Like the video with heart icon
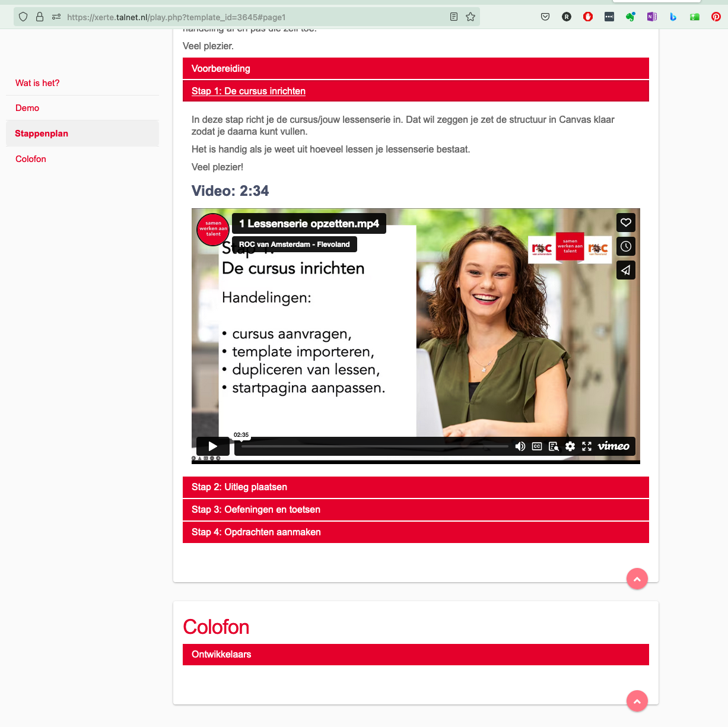728x727 pixels. (626, 223)
